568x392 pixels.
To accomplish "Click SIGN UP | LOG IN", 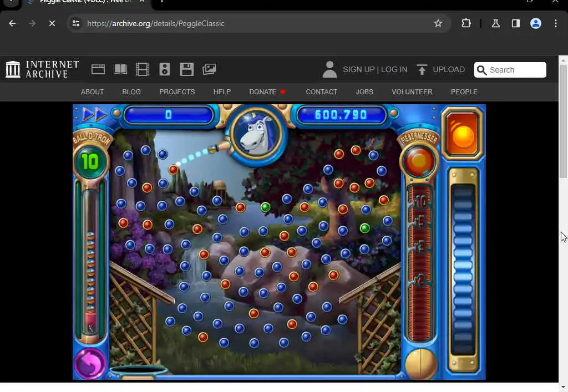I will pos(375,69).
